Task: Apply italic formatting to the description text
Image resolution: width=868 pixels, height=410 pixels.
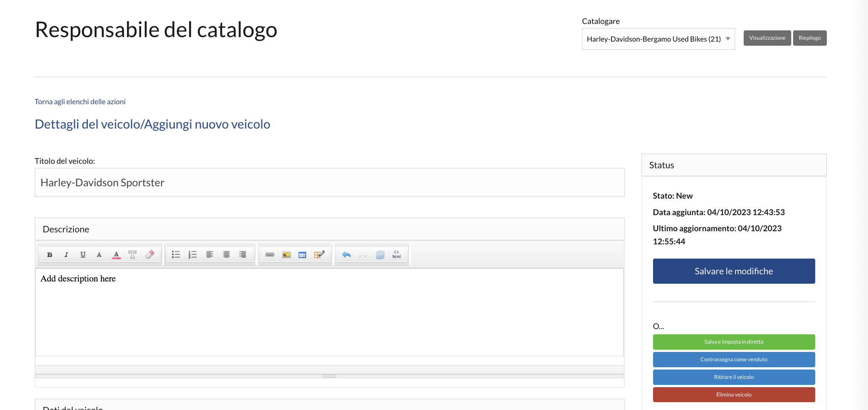Action: [x=66, y=254]
